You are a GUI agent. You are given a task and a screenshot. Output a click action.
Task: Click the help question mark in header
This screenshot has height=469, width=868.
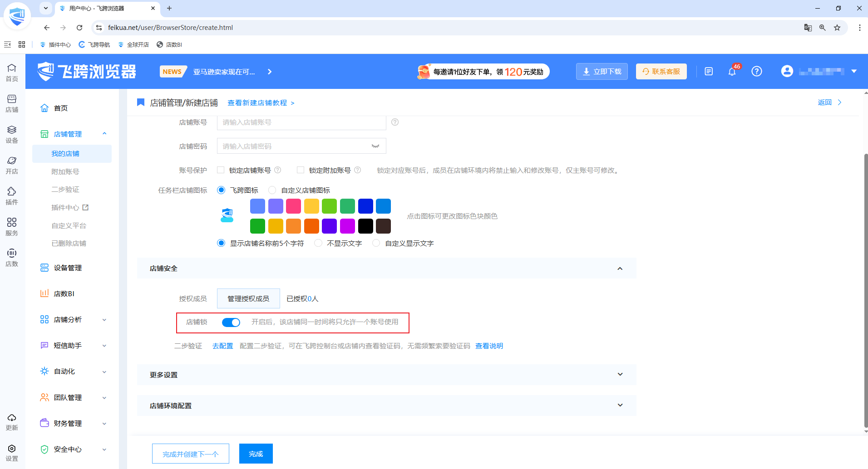coord(756,71)
